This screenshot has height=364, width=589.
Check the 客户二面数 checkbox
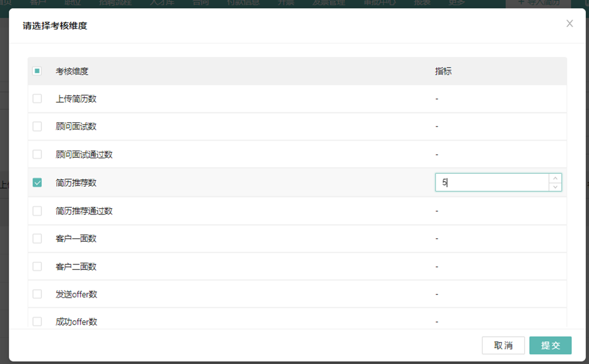pyautogui.click(x=37, y=266)
